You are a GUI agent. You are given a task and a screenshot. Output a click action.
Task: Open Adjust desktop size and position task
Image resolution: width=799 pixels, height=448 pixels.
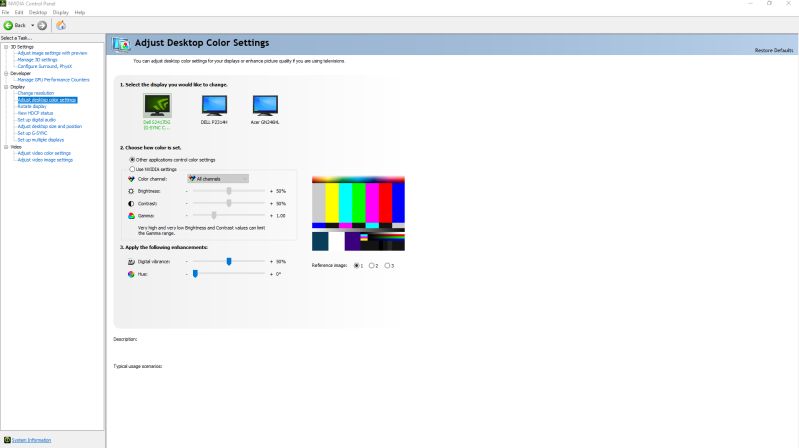[x=50, y=126]
